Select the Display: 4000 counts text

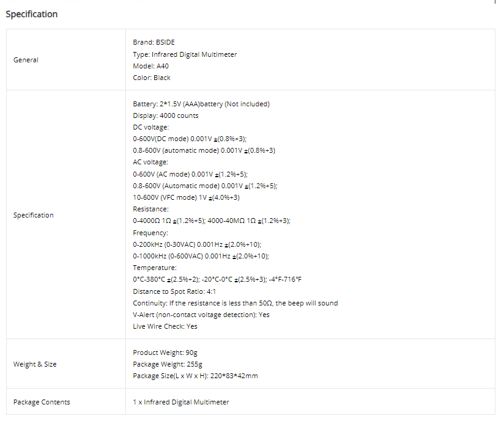pos(166,115)
